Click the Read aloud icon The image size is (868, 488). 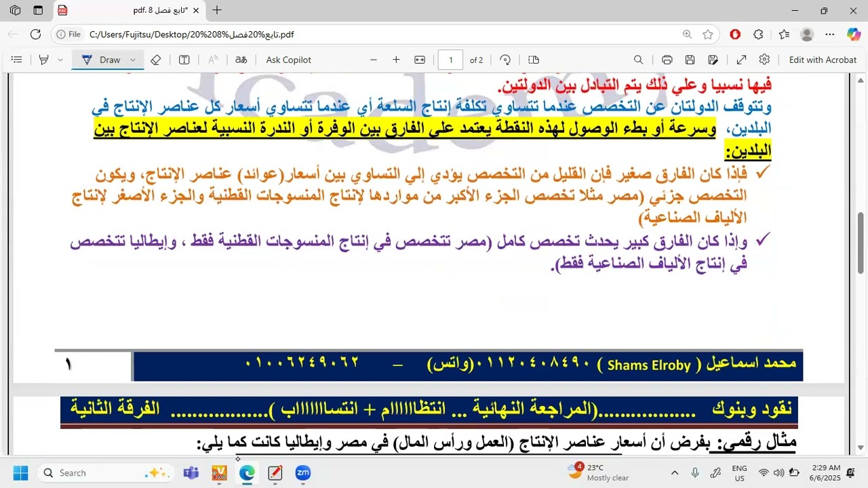coord(213,60)
